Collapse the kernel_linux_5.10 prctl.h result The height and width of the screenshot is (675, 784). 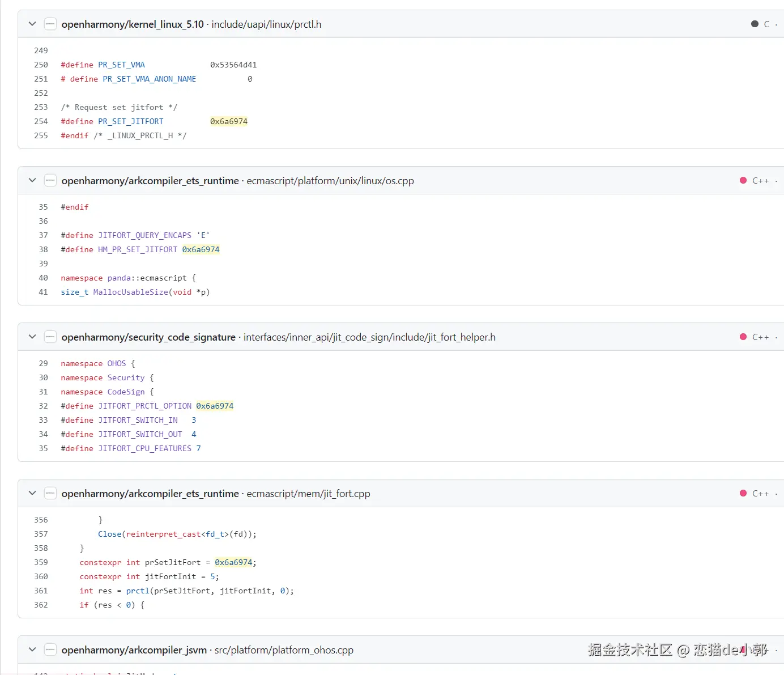coord(32,24)
